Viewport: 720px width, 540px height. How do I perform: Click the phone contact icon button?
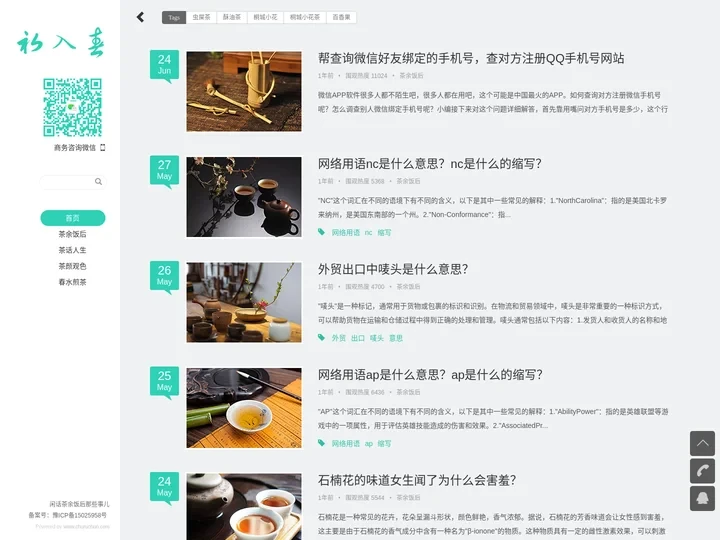[702, 471]
